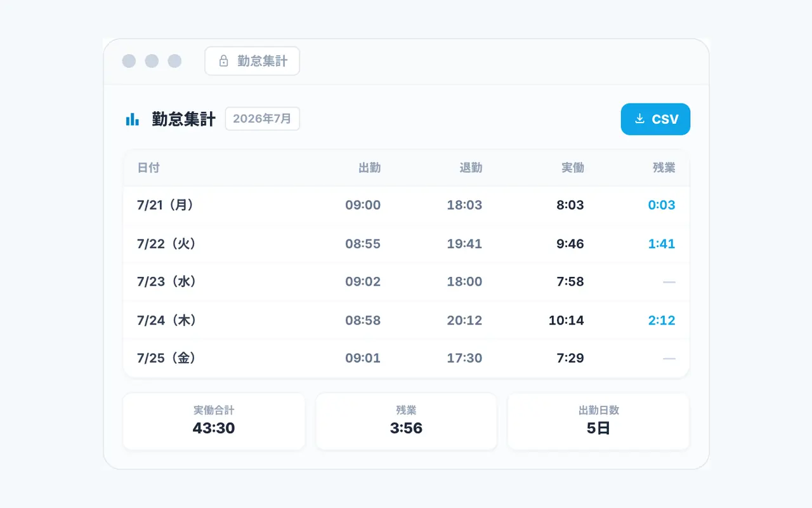Image resolution: width=812 pixels, height=508 pixels.
Task: Click the lock icon in the address bar
Action: click(x=223, y=61)
